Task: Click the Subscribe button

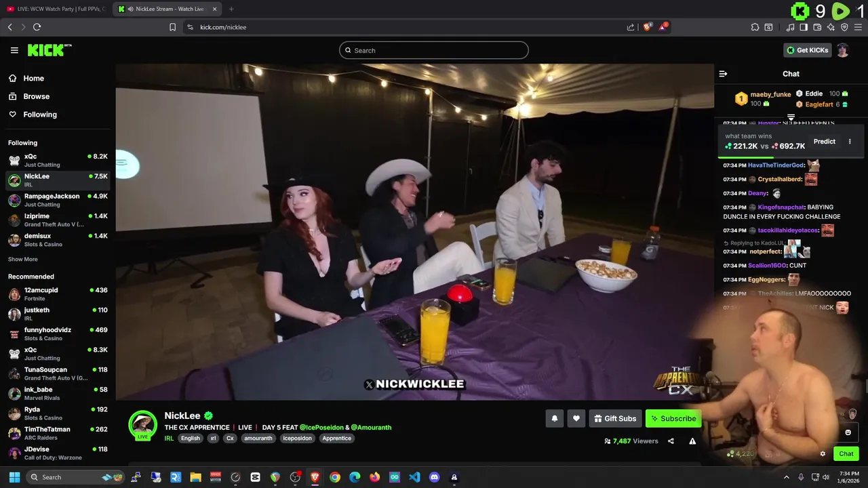Action: tap(673, 419)
